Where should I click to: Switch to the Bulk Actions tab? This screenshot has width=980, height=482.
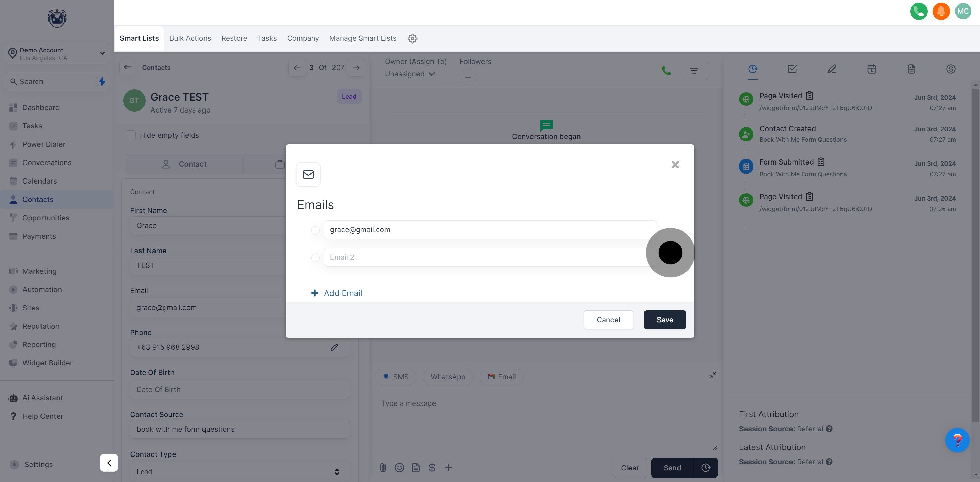tap(190, 38)
